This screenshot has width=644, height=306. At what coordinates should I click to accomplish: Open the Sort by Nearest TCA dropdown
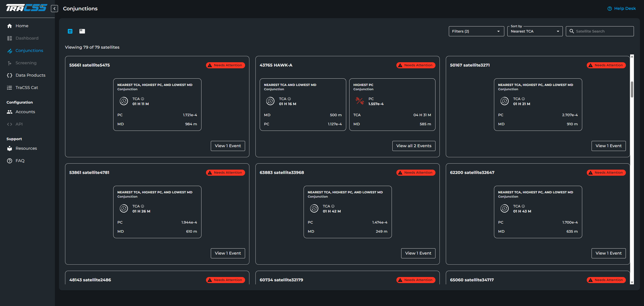pos(535,31)
